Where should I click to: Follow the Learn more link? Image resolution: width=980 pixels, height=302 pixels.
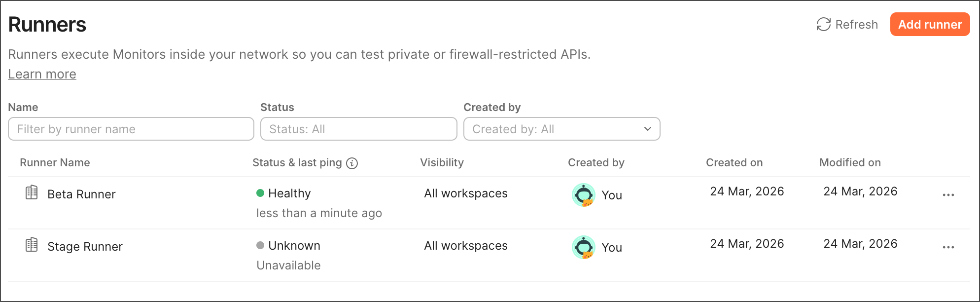pos(42,74)
